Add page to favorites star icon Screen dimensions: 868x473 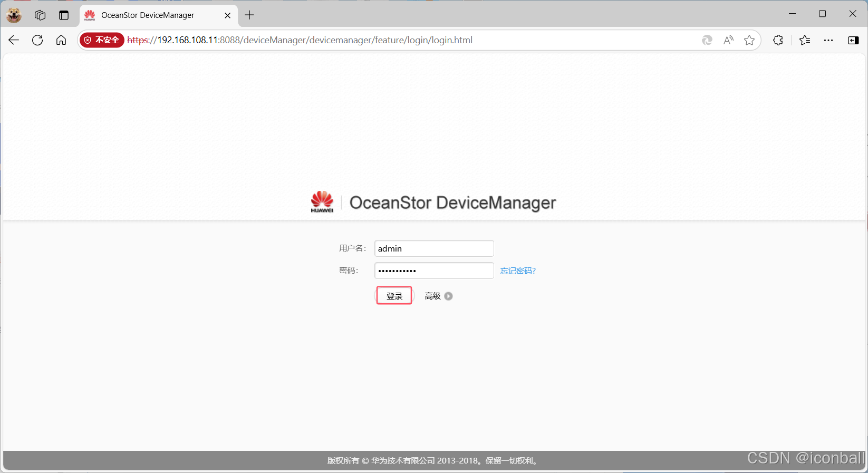pos(749,40)
